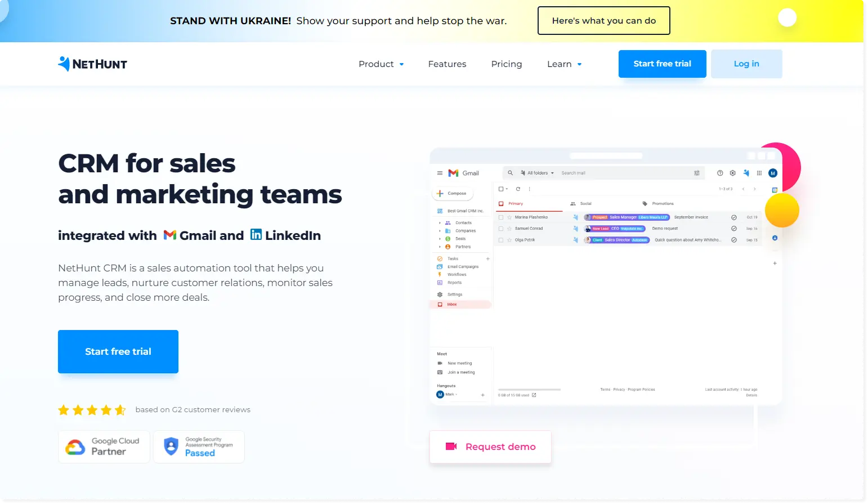This screenshot has width=868, height=504.
Task: Open Calendar icon in Gmail side panel
Action: point(775,190)
